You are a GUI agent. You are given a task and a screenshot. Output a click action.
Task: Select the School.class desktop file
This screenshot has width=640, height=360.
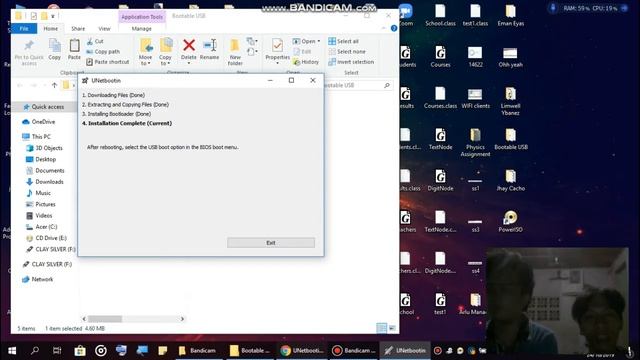pos(440,16)
